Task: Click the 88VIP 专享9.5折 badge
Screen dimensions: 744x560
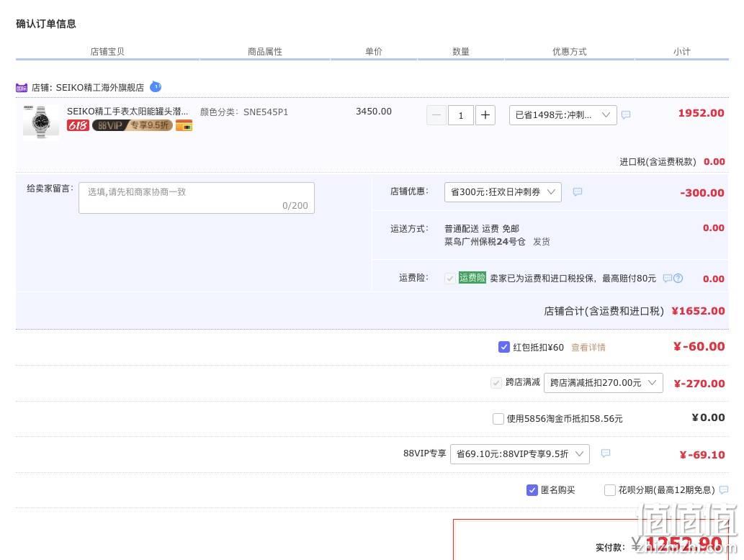Action: pyautogui.click(x=132, y=125)
